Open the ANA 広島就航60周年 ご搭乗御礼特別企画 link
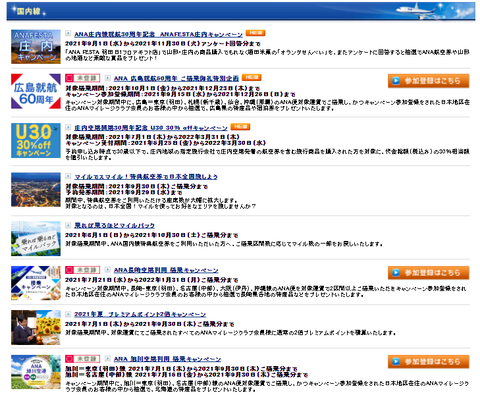This screenshot has height=397, width=480. [176, 78]
